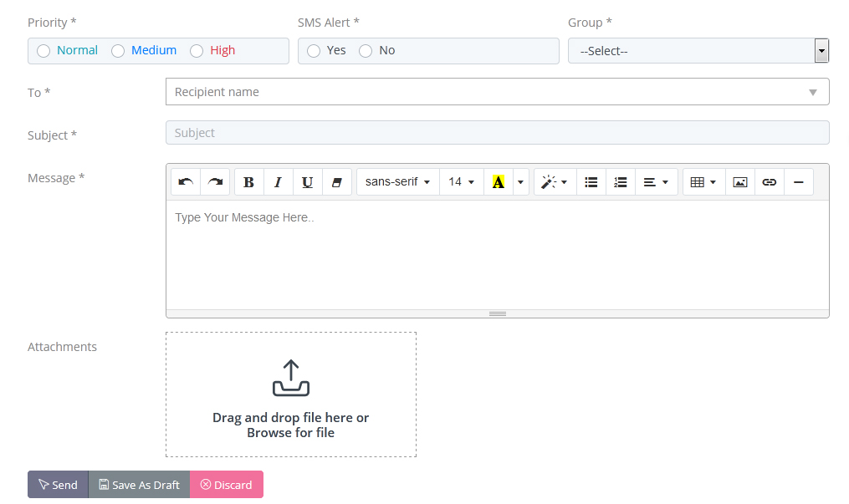
Task: Toggle bold text formatting
Action: 248,182
